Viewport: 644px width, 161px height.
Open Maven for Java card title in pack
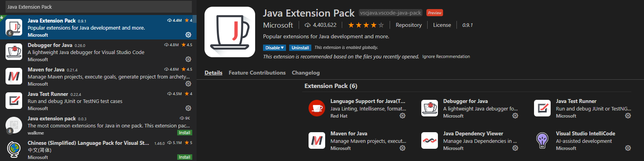pos(349,133)
